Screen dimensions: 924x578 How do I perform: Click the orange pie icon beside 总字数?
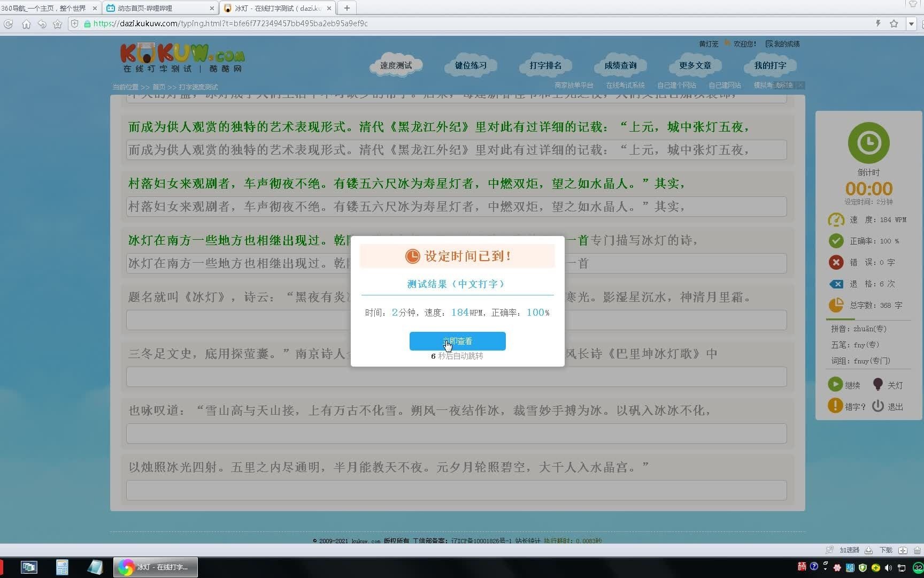(x=836, y=305)
